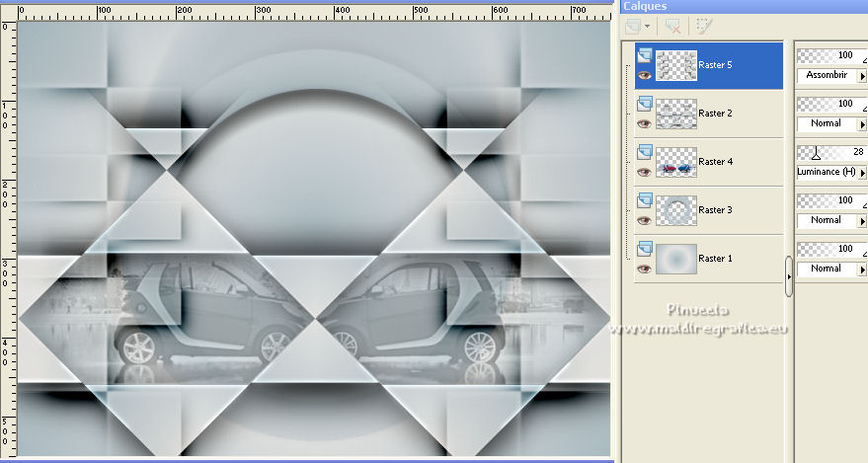Hide the Raster 1 layer
Viewport: 868px width, 463px height.
click(644, 269)
